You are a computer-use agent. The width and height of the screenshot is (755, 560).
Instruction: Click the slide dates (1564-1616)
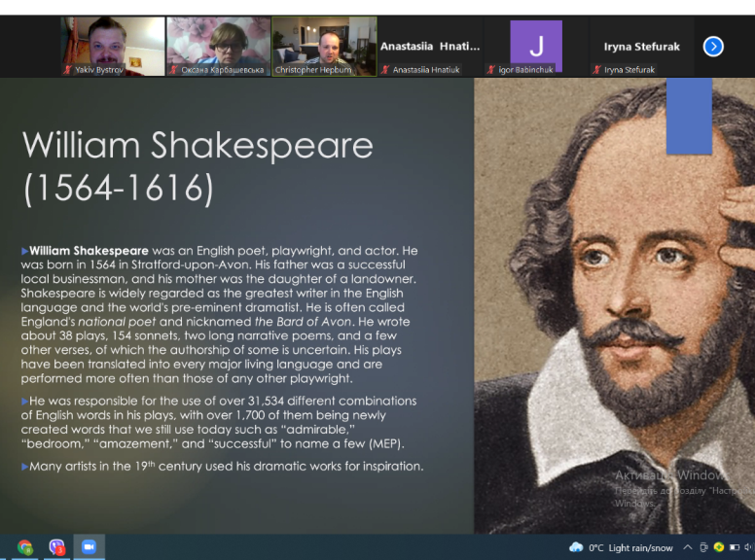click(x=119, y=188)
